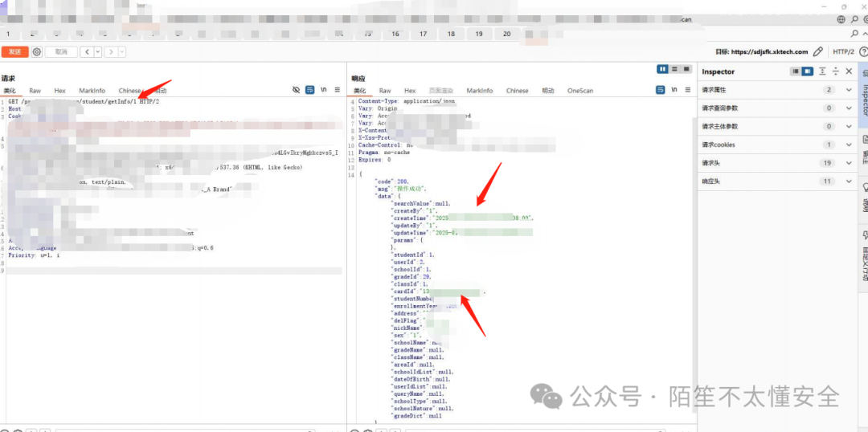The image size is (868, 432).
Task: Select Repeater tab 20
Action: pos(506,34)
